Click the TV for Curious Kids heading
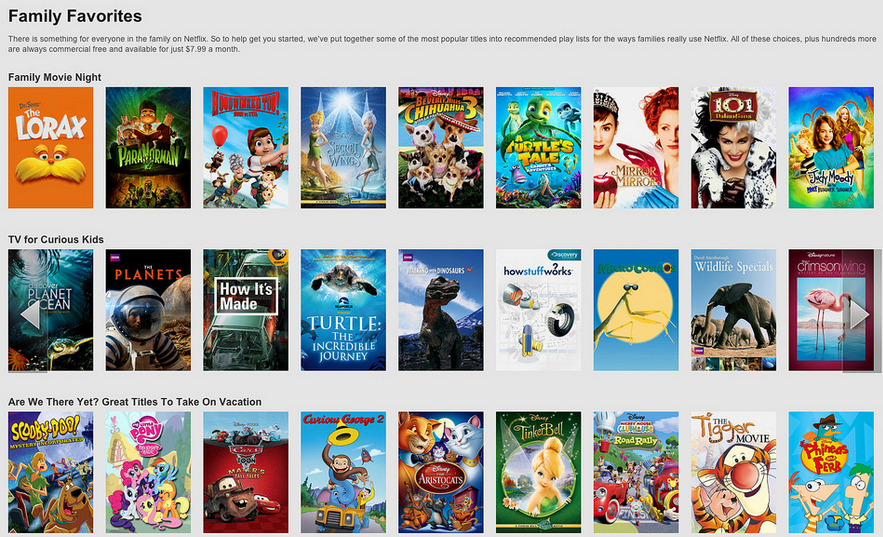 coord(56,239)
